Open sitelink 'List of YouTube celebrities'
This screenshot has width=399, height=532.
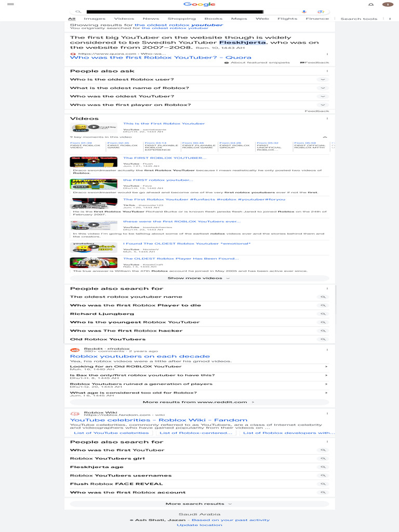point(111,433)
